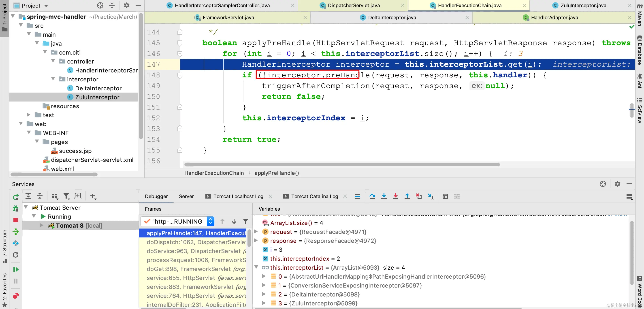This screenshot has width=644, height=309.
Task: Open the Add Service plus menu
Action: 93,196
